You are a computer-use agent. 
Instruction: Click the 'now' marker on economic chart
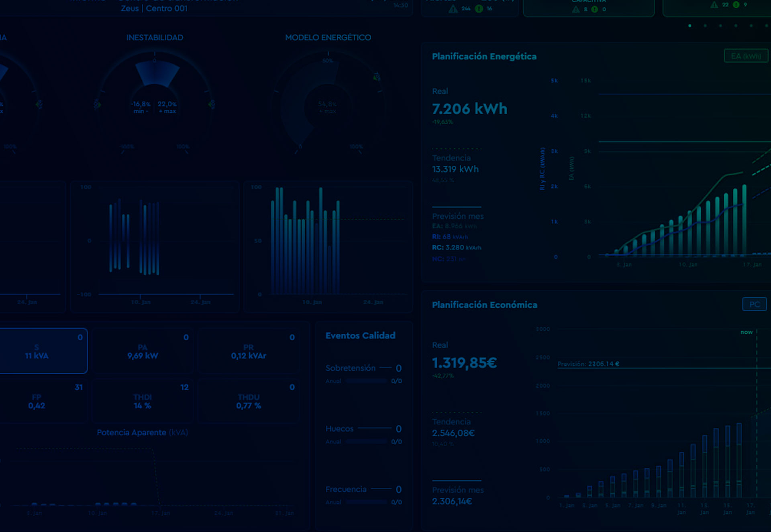747,332
